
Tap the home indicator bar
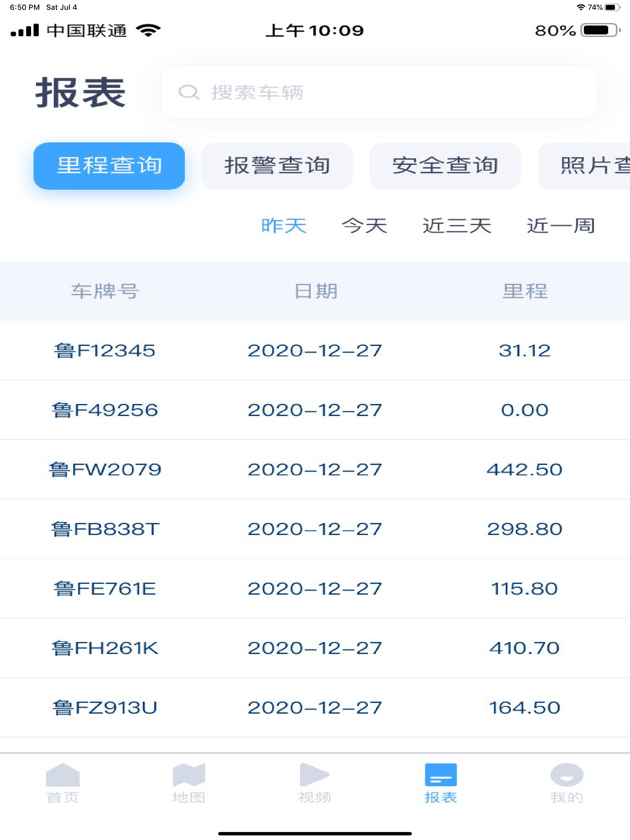tap(315, 834)
